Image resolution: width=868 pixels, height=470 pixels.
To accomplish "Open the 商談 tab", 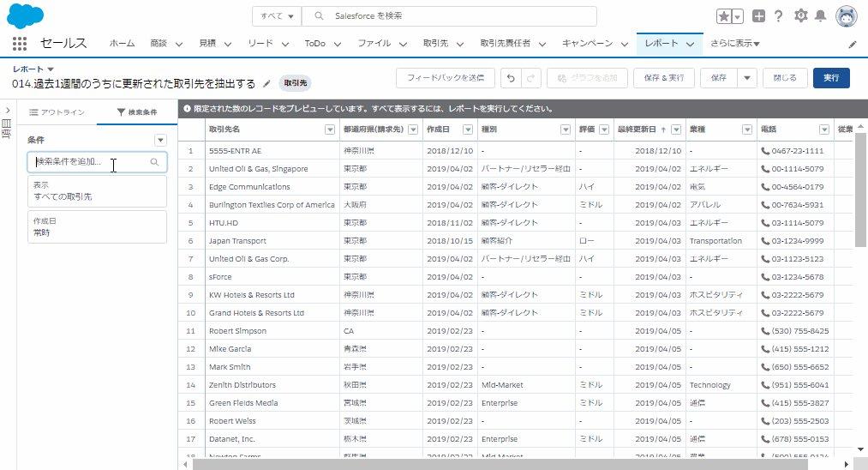I will (159, 43).
